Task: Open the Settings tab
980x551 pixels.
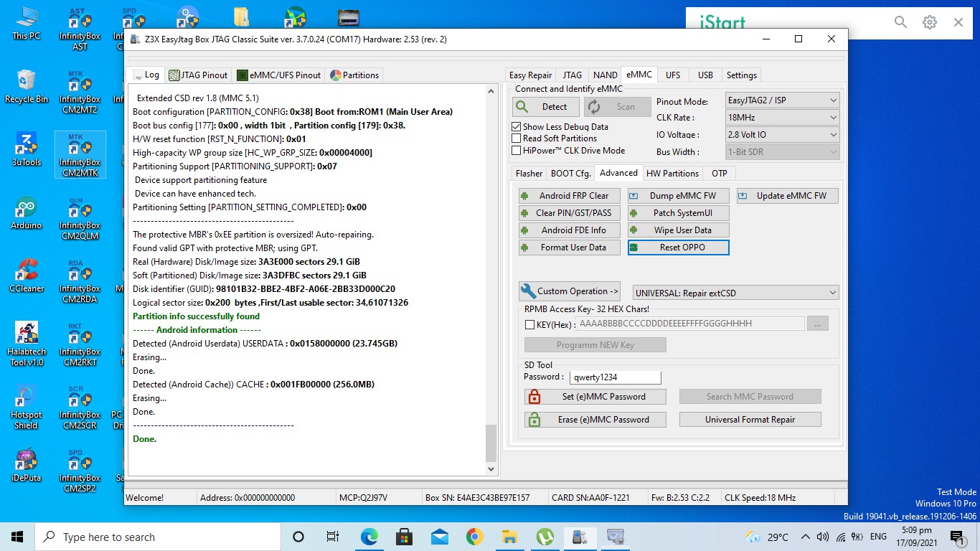Action: (742, 75)
